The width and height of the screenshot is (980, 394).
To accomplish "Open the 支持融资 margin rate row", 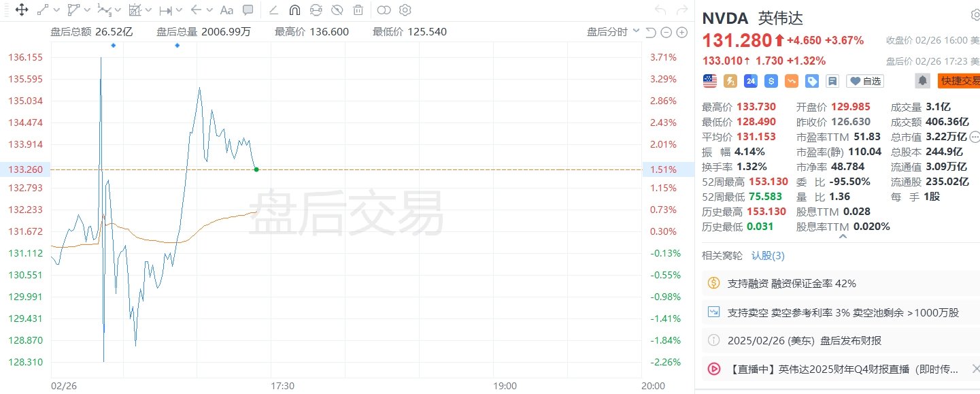I will (x=841, y=283).
